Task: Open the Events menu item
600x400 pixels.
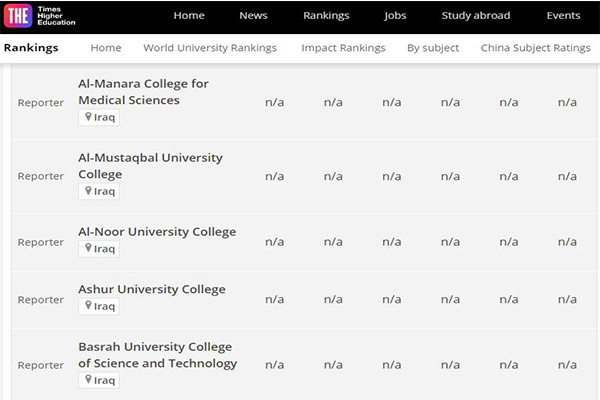Action: [563, 16]
